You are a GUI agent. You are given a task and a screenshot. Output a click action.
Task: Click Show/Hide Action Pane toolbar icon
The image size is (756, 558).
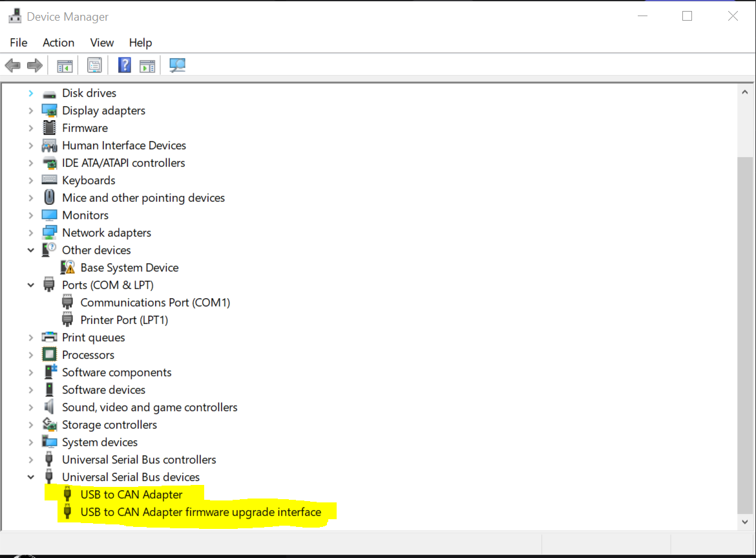[x=147, y=65]
